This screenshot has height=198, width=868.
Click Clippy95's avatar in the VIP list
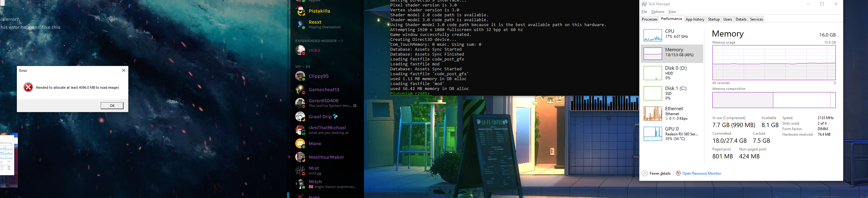pos(300,76)
